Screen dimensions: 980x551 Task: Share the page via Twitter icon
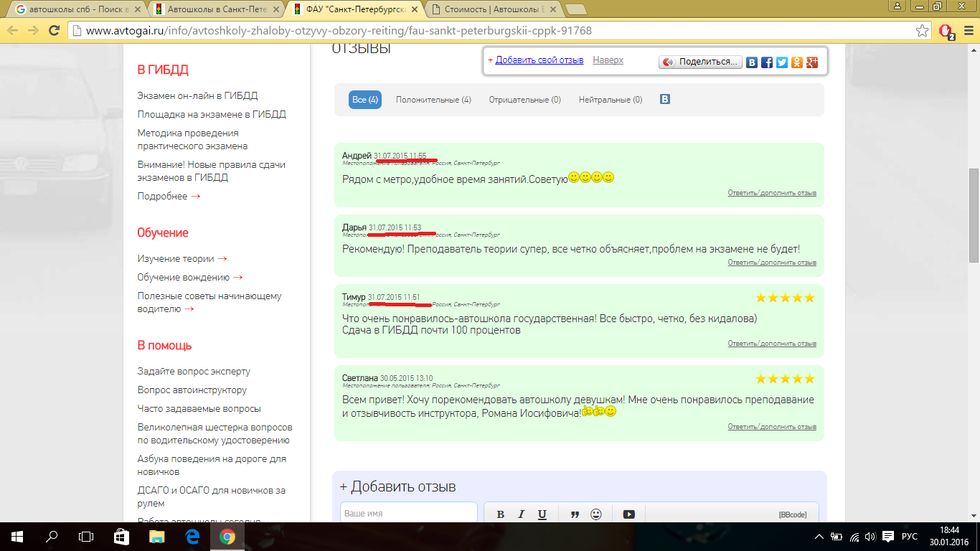[x=782, y=62]
